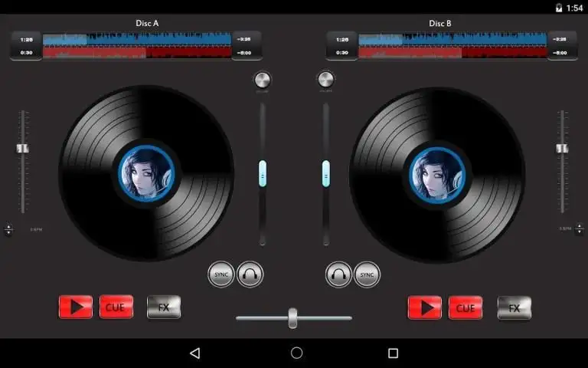Tap the CUE button for Disc A
The image size is (588, 368).
pos(116,307)
